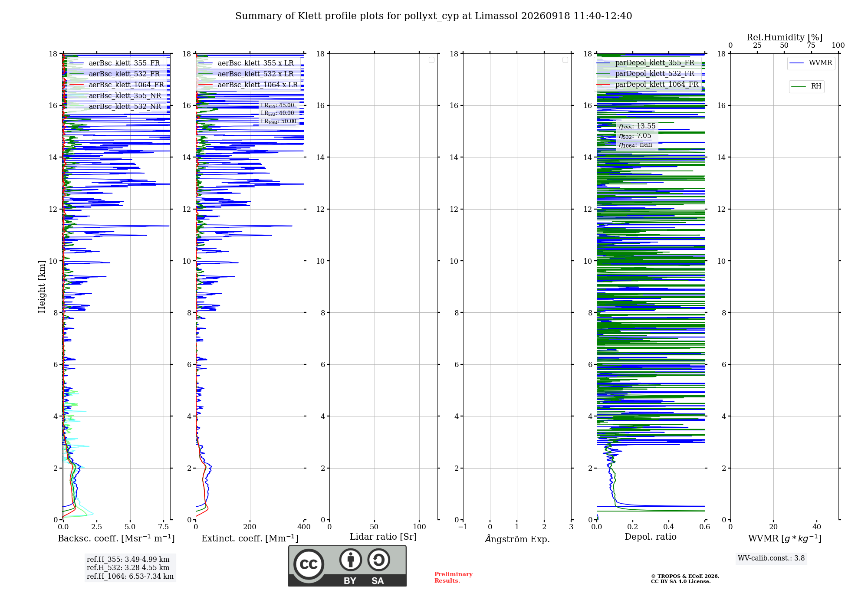
Task: Click the 7.5 tick on backscatter axis
Action: coord(164,527)
